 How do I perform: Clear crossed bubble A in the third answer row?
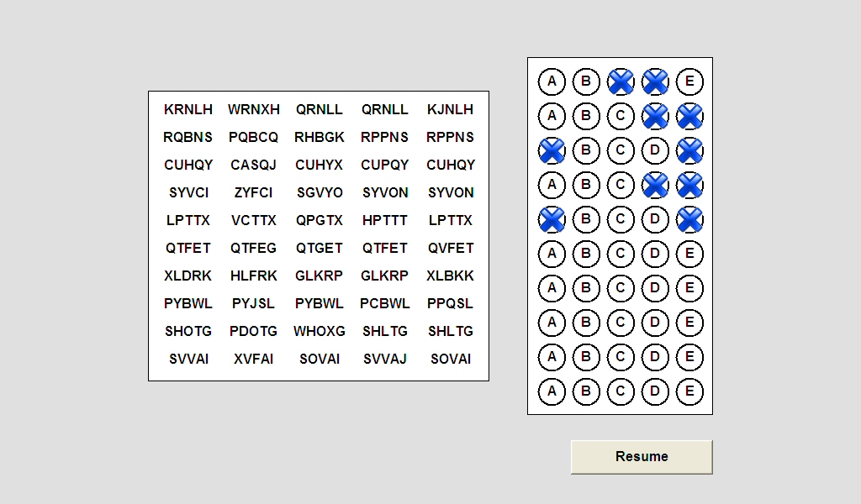[x=552, y=150]
